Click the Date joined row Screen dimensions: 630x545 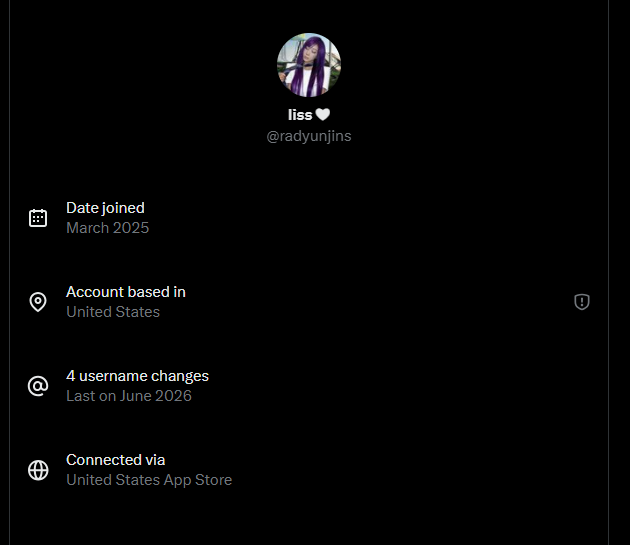click(x=309, y=218)
